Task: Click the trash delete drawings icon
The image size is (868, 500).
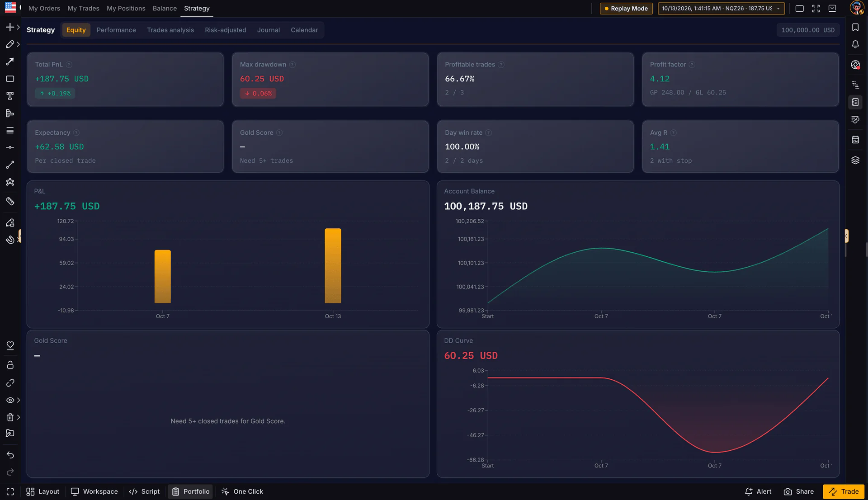Action: click(9, 417)
